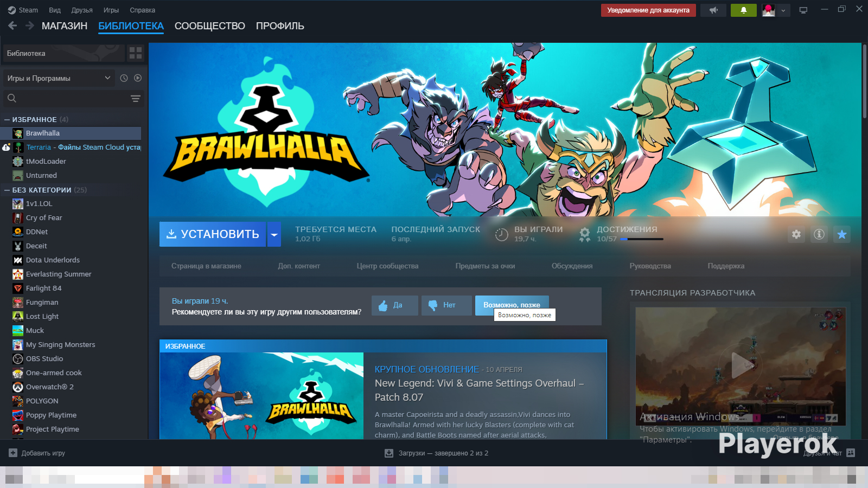The height and width of the screenshot is (488, 868).
Task: Collapse the БЕЗ КАТЕГОРИИ category
Action: coord(7,190)
